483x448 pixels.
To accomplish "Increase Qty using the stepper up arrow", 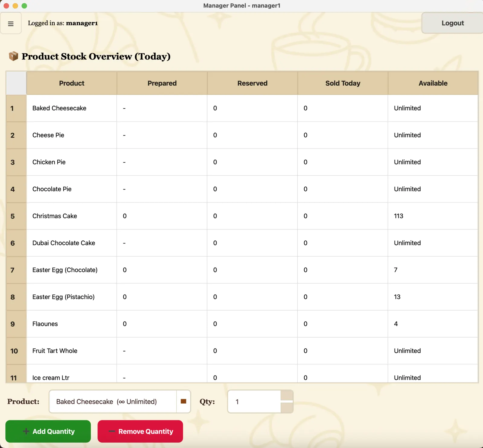I will (287, 396).
